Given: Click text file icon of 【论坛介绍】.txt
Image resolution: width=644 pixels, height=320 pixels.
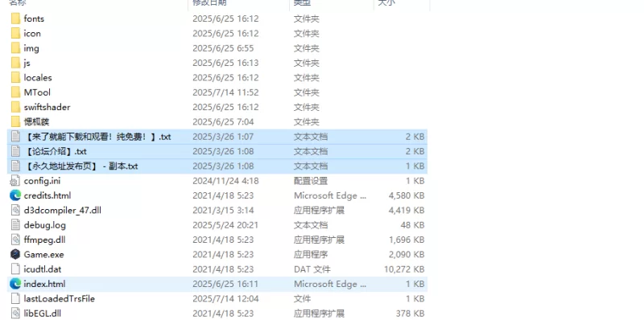Looking at the screenshot, I should click(x=15, y=151).
